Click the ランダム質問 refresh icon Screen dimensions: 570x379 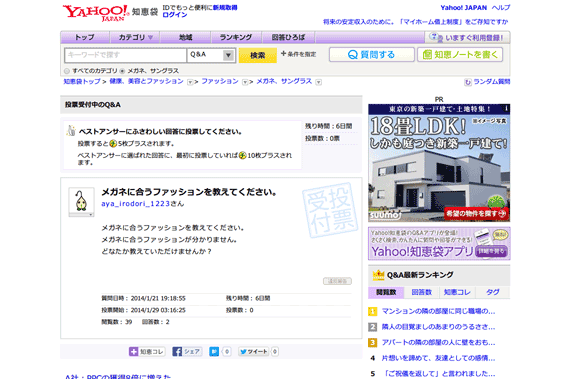(468, 82)
